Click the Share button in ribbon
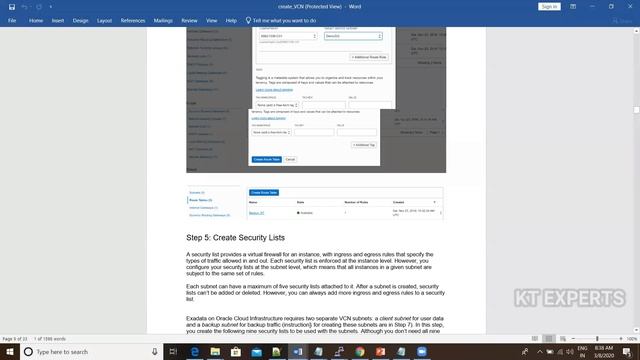The width and height of the screenshot is (640, 360). [622, 21]
